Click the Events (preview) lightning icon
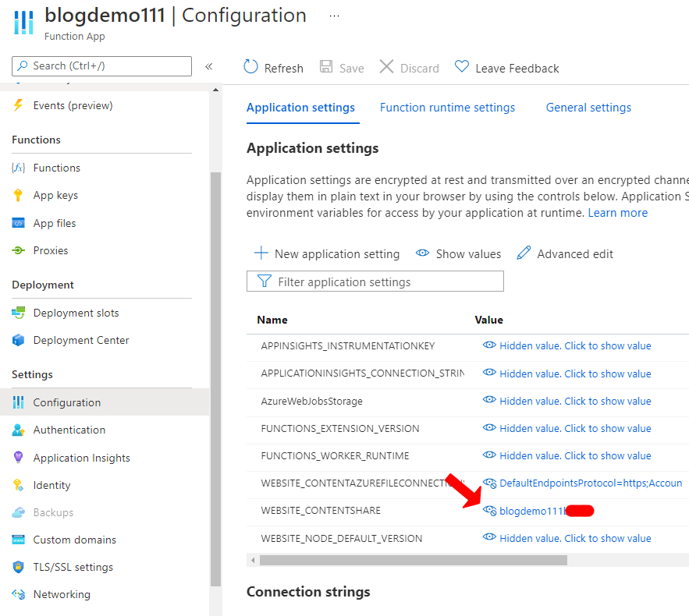The image size is (689, 616). click(18, 105)
